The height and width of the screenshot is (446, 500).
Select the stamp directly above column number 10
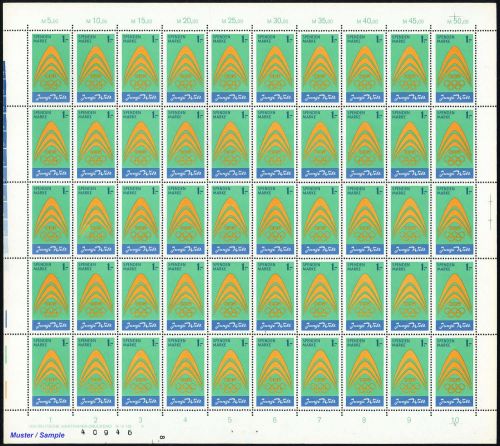click(x=455, y=372)
